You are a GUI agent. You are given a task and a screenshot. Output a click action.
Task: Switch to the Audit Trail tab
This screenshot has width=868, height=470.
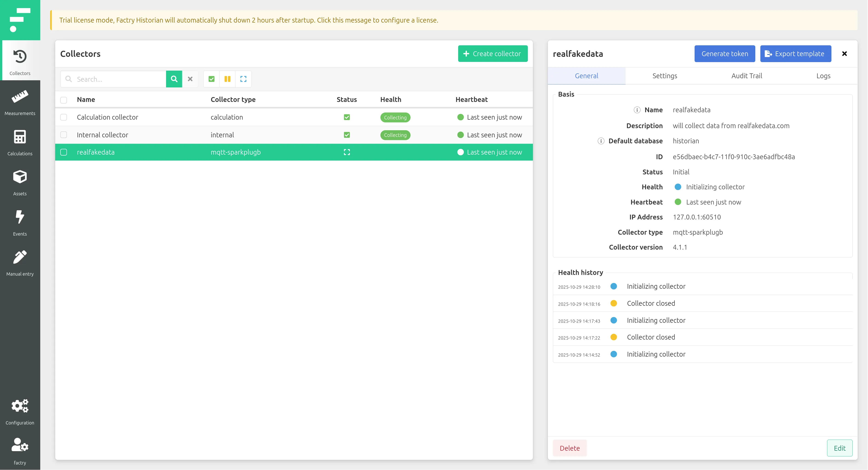point(746,76)
